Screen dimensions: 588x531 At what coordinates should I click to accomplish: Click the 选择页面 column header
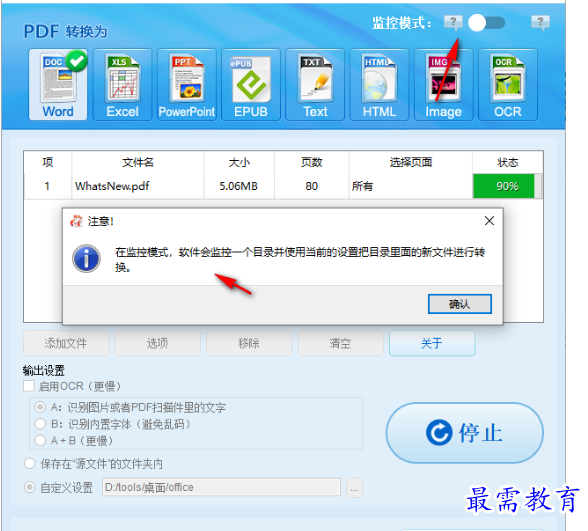[411, 162]
